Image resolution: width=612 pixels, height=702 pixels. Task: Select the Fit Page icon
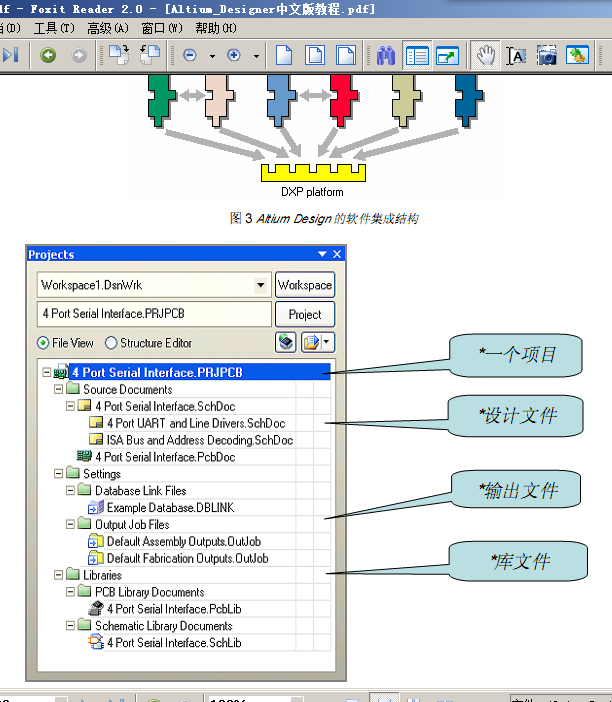[315, 56]
